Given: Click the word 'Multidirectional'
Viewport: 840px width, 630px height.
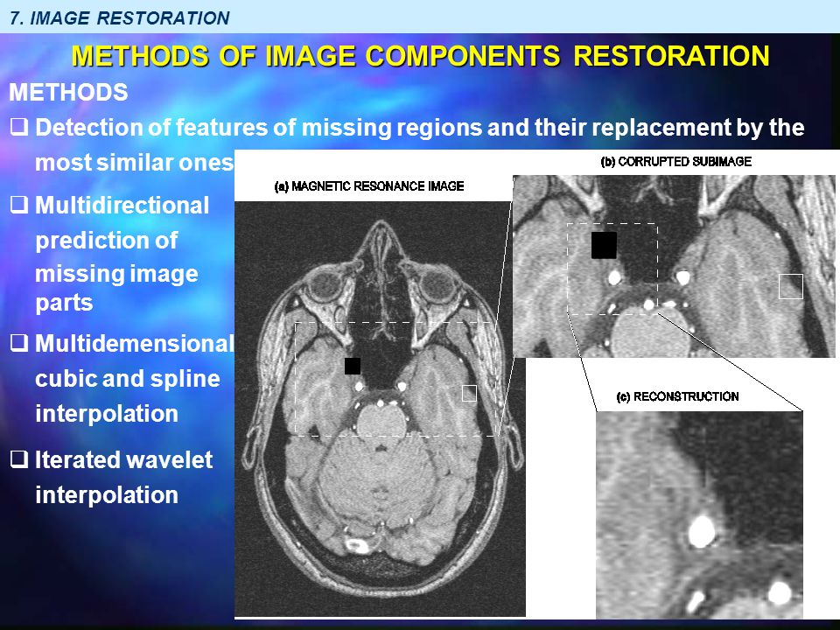Looking at the screenshot, I should [122, 205].
